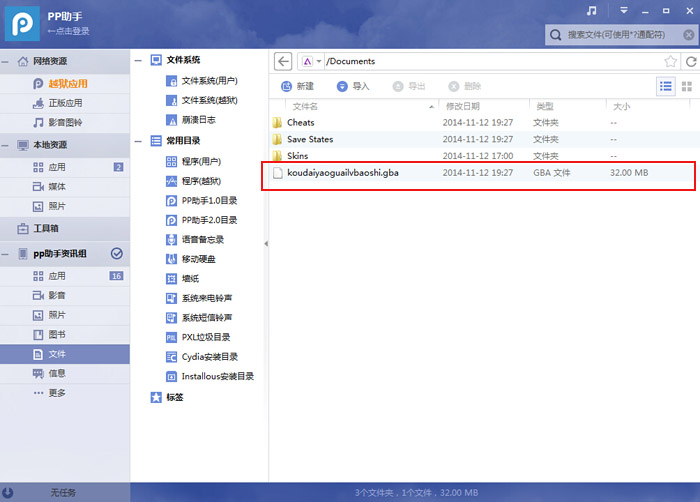Clear the search box with the X icon
Viewport: 700px width, 502px height.
pos(689,35)
